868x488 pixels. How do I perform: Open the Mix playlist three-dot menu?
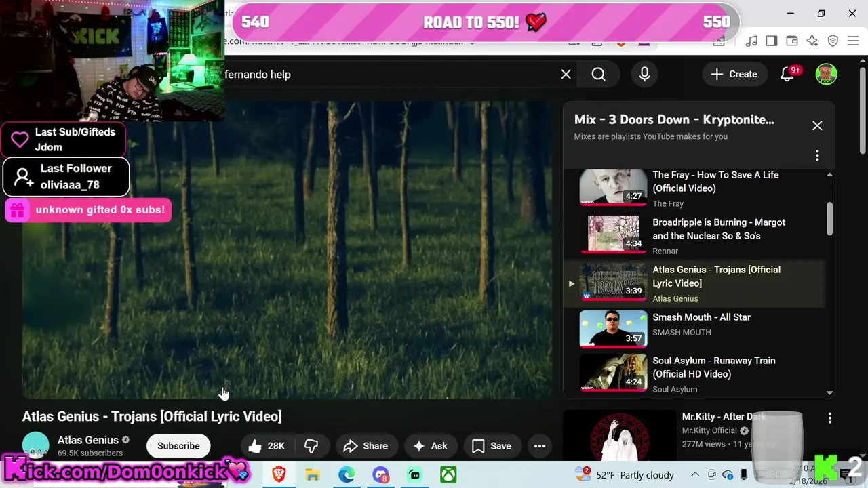tap(817, 156)
